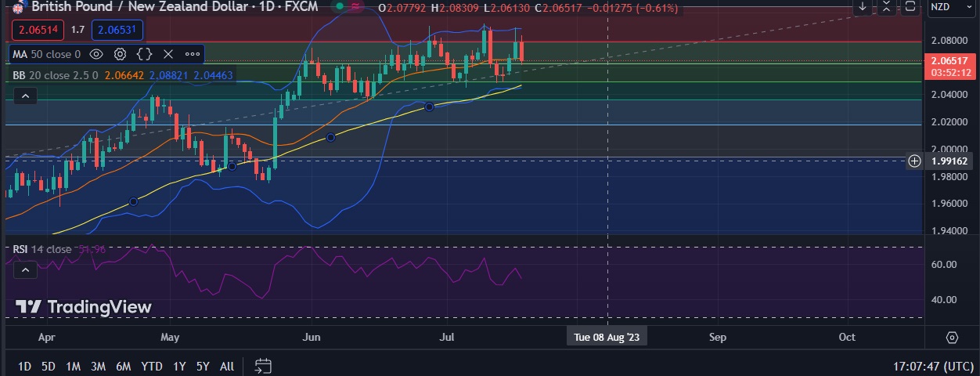Click the British flag symbol icon
This screenshot has height=376, width=980.
coord(18,7)
